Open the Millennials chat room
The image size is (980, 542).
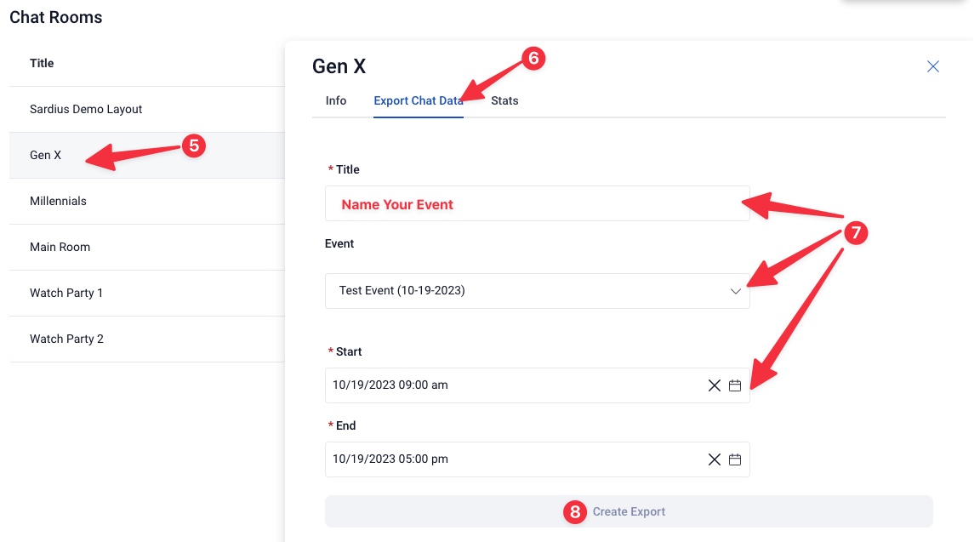tap(147, 202)
